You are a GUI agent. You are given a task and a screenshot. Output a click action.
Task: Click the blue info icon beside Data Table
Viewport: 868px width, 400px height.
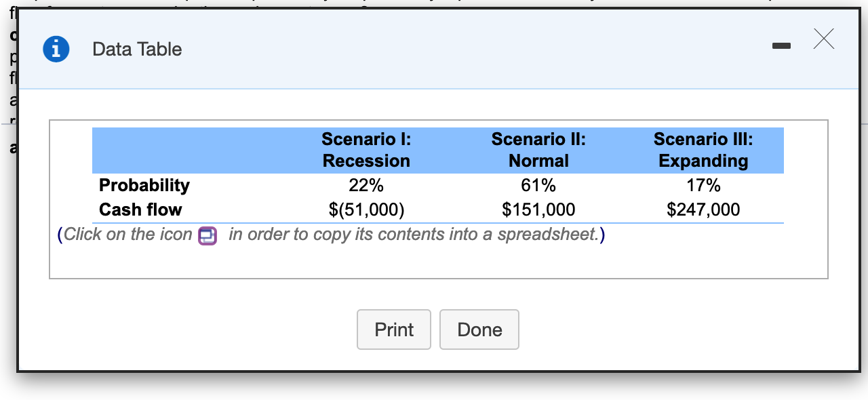[x=56, y=49]
